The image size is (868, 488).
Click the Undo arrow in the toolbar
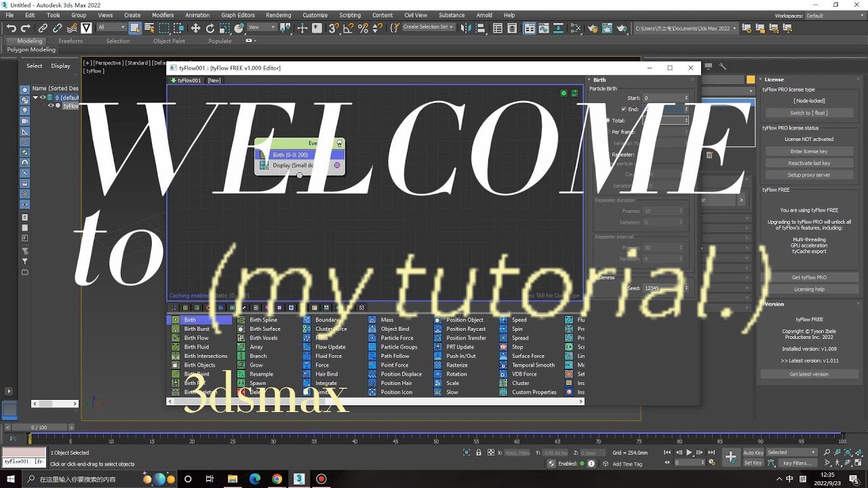(x=12, y=28)
